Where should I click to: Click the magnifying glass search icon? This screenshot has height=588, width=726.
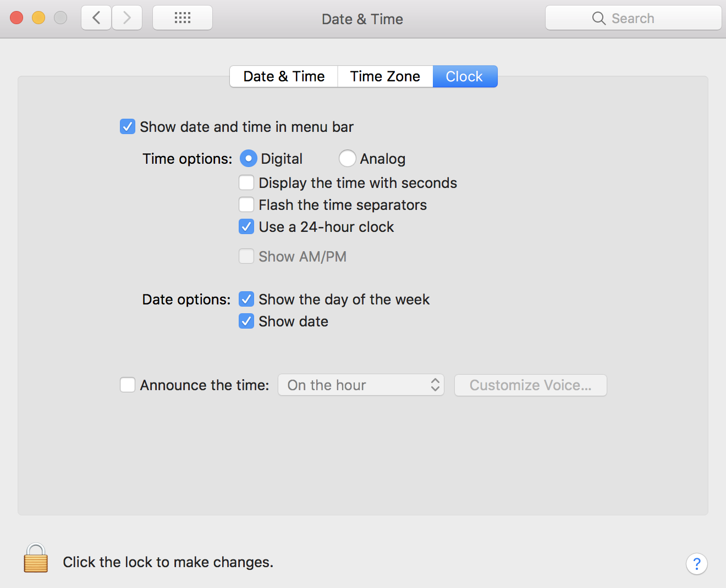pos(598,18)
